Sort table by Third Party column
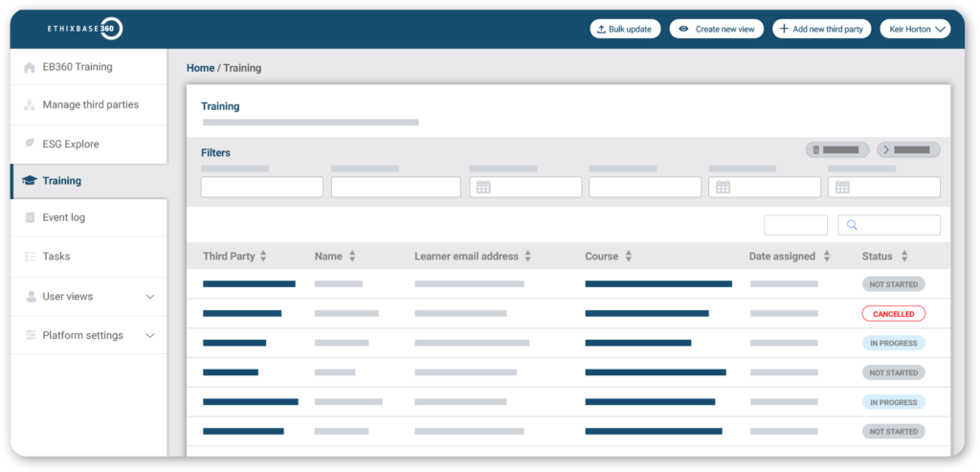The image size is (980, 472). point(263,257)
